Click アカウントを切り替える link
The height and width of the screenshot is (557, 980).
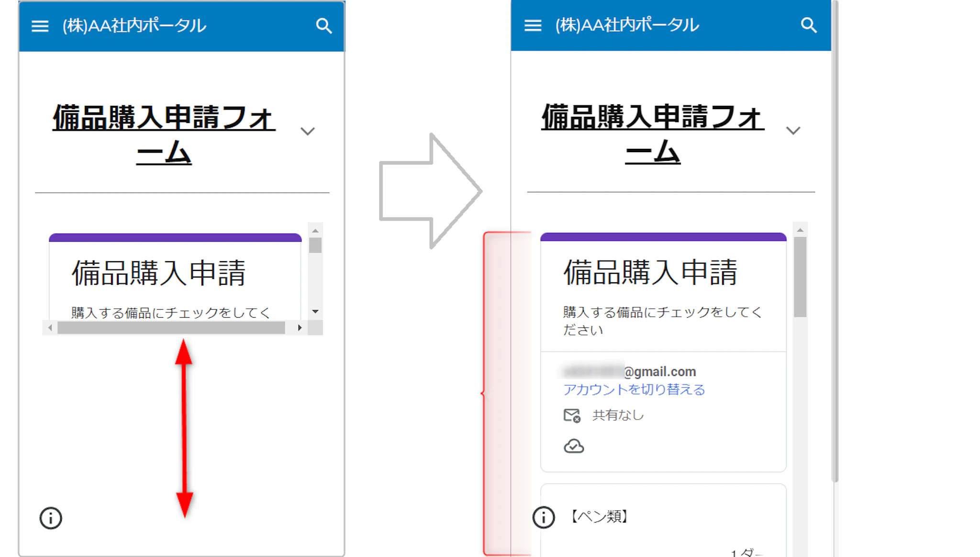(634, 390)
